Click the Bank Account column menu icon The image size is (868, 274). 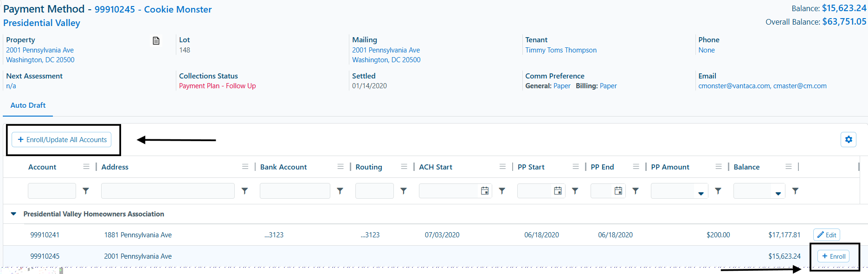pyautogui.click(x=341, y=167)
